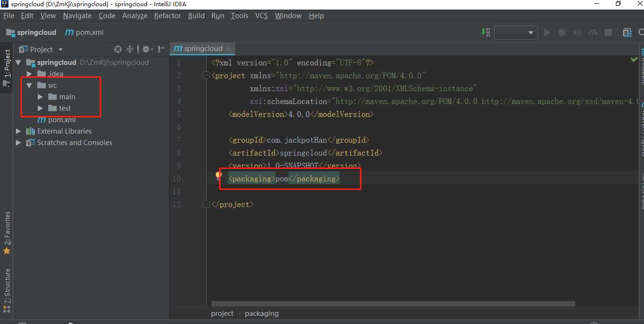Screen dimensions: 644x324
Task: Toggle the 2: Favorites tool window tab
Action: tap(7, 233)
